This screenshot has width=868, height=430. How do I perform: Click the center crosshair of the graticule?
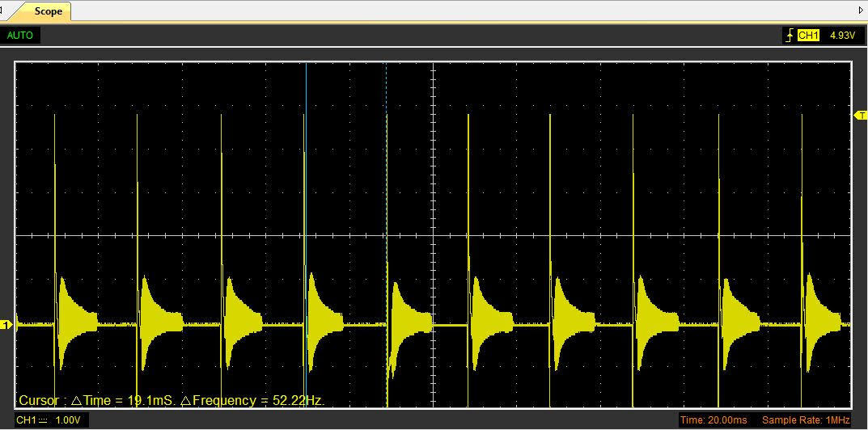pyautogui.click(x=434, y=236)
